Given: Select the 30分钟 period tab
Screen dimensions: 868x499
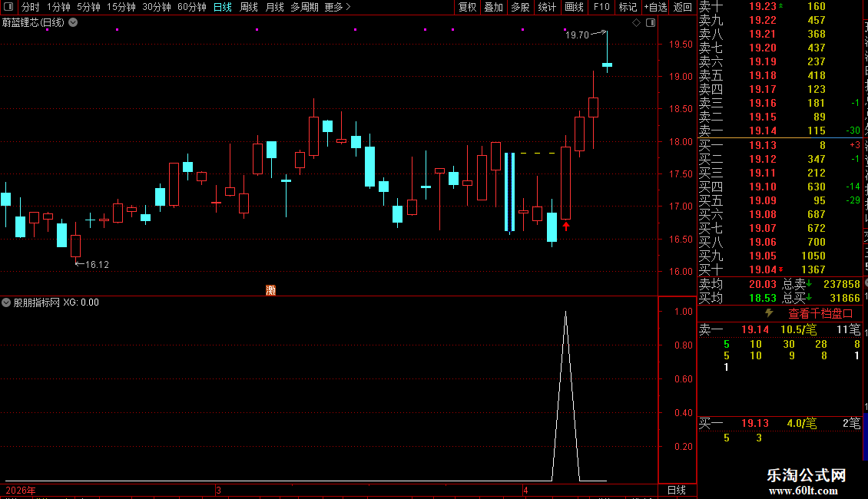Looking at the screenshot, I should click(157, 7).
